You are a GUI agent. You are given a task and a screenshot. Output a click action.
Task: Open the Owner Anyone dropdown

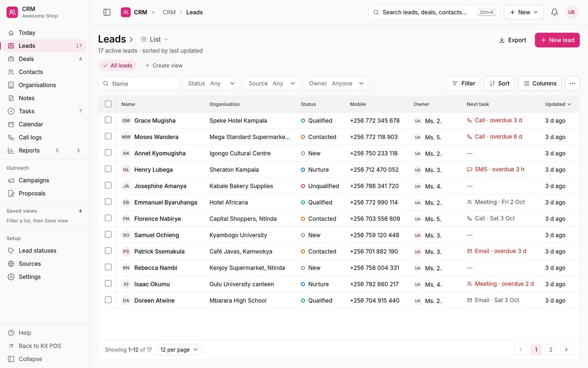[336, 83]
